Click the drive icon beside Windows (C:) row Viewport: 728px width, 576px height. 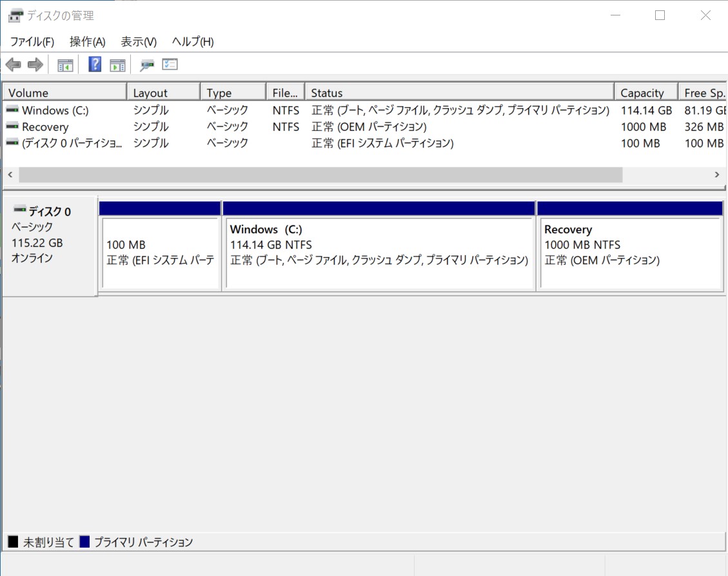tap(12, 110)
